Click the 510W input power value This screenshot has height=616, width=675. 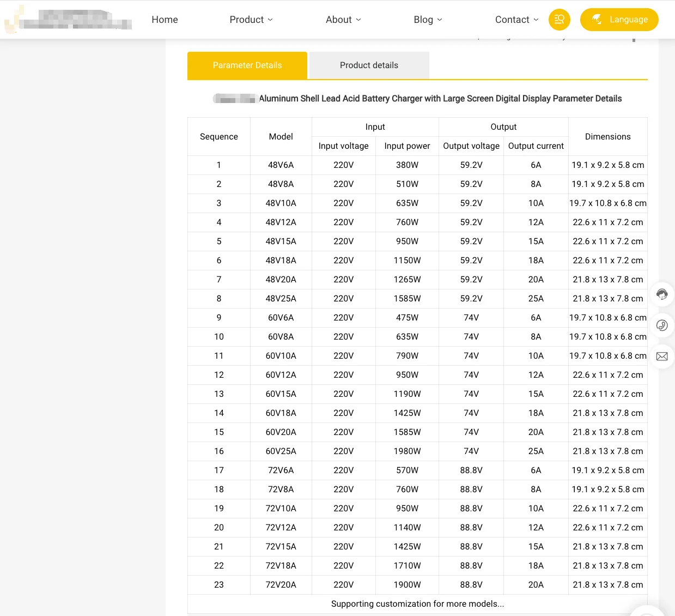click(x=407, y=184)
